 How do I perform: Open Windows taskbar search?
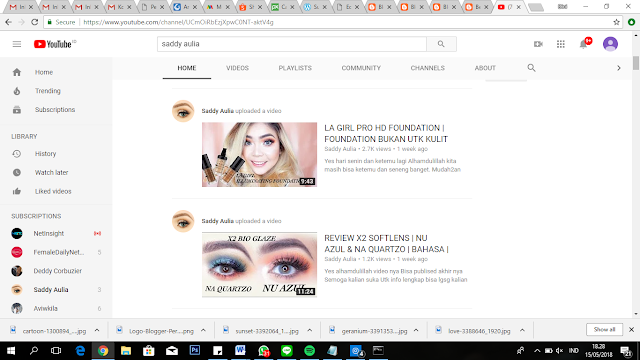[x=34, y=351]
